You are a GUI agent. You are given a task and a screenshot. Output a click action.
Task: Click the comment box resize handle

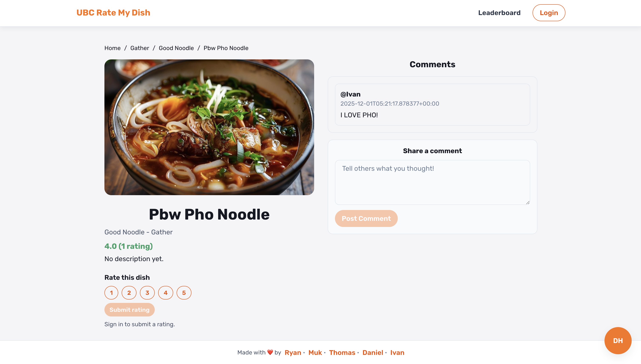[528, 203]
